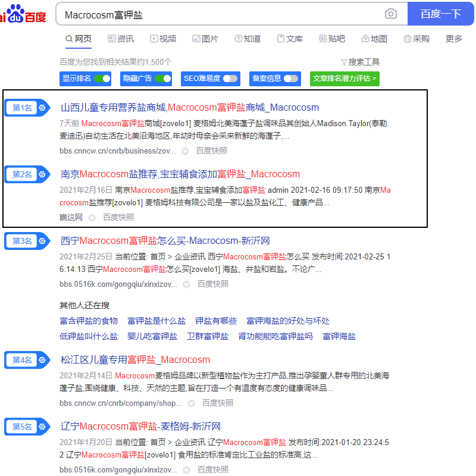The image size is (476, 476).
Task: Click 文章排名潜力评估 green button
Action: (x=345, y=79)
